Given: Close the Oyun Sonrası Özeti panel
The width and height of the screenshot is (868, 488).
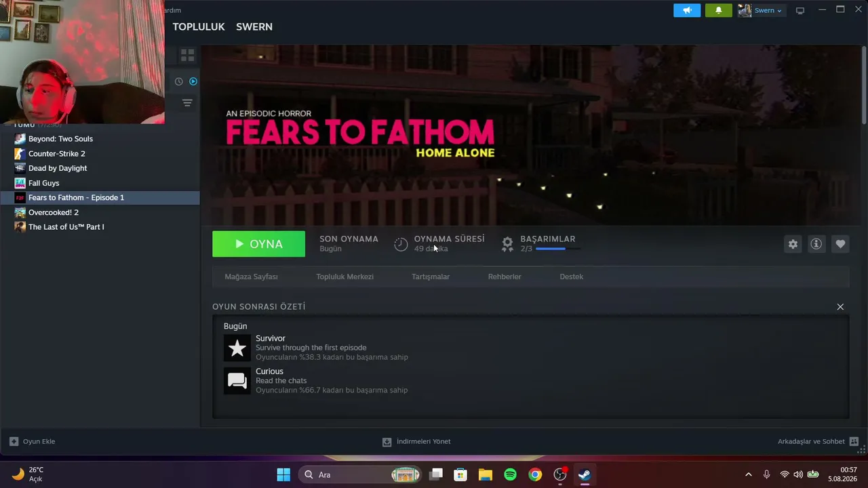Looking at the screenshot, I should point(840,307).
